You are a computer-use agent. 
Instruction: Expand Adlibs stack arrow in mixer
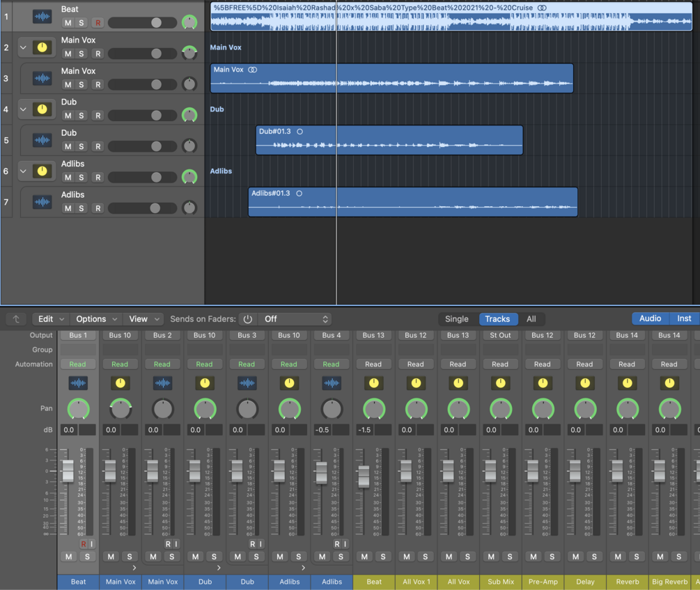(x=303, y=568)
